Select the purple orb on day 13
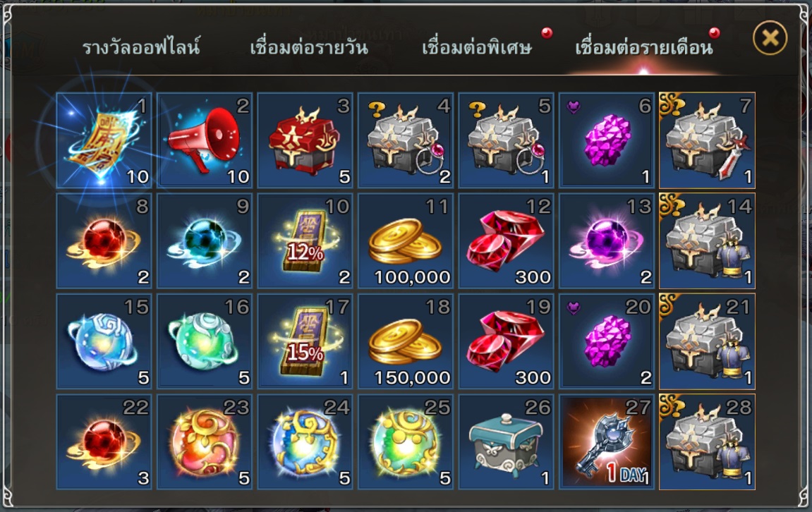Screen dimensions: 812x512 tap(607, 240)
